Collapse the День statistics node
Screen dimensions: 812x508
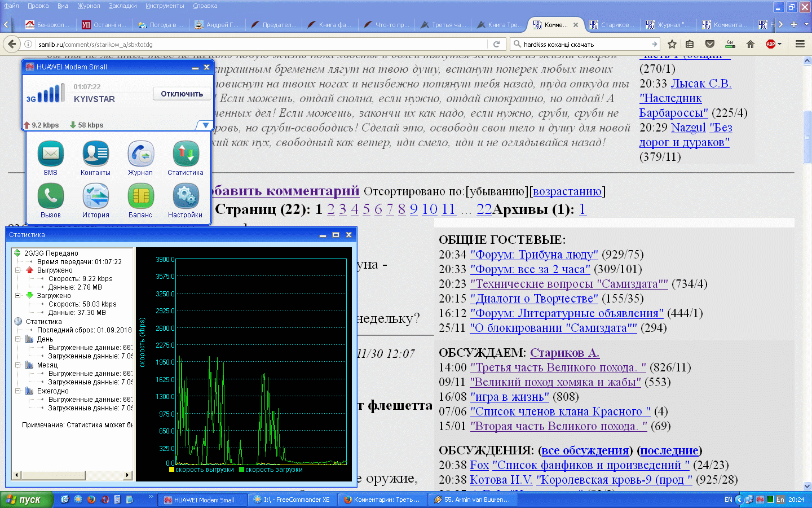point(17,339)
